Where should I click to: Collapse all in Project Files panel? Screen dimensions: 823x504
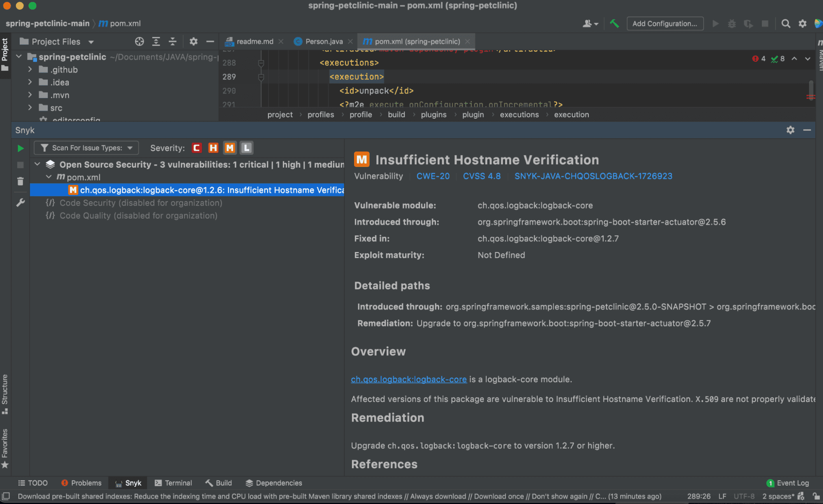(173, 41)
